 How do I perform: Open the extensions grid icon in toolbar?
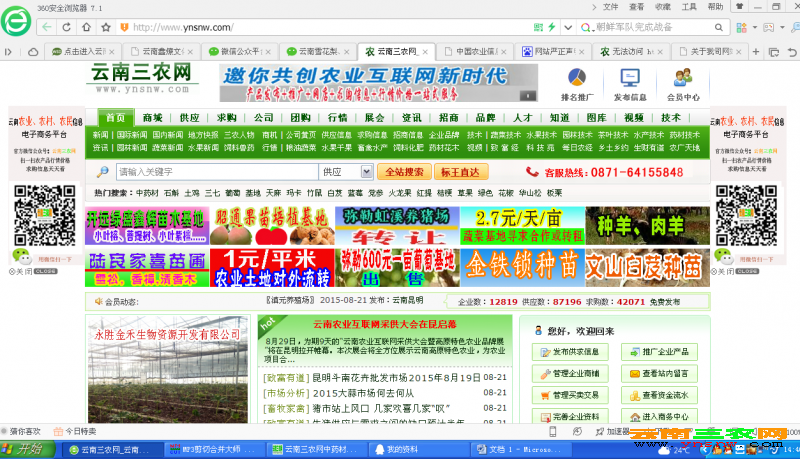[x=741, y=27]
